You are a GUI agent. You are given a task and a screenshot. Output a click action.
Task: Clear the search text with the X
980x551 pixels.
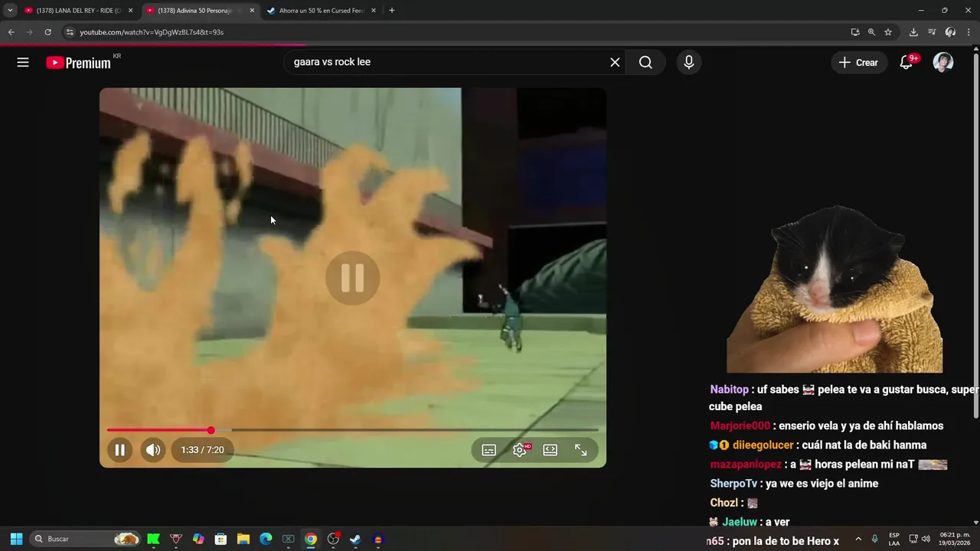pos(615,63)
